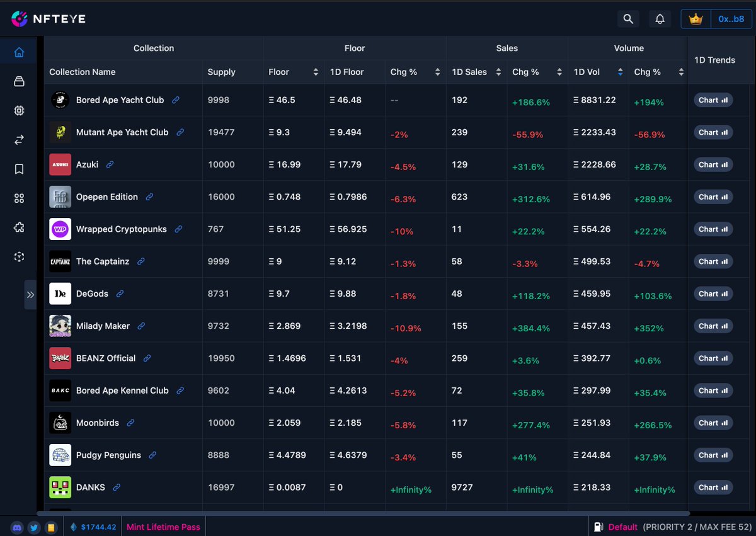Go to Home in sidebar
Image resolution: width=756 pixels, height=536 pixels.
(19, 52)
